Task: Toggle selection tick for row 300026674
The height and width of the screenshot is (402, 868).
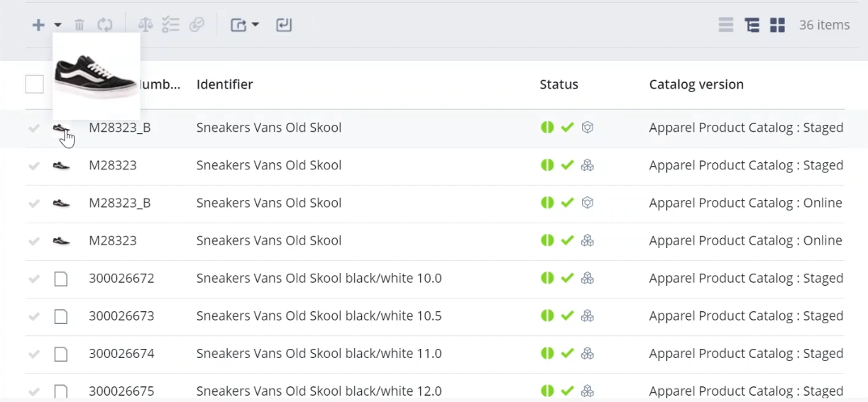Action: coord(33,354)
